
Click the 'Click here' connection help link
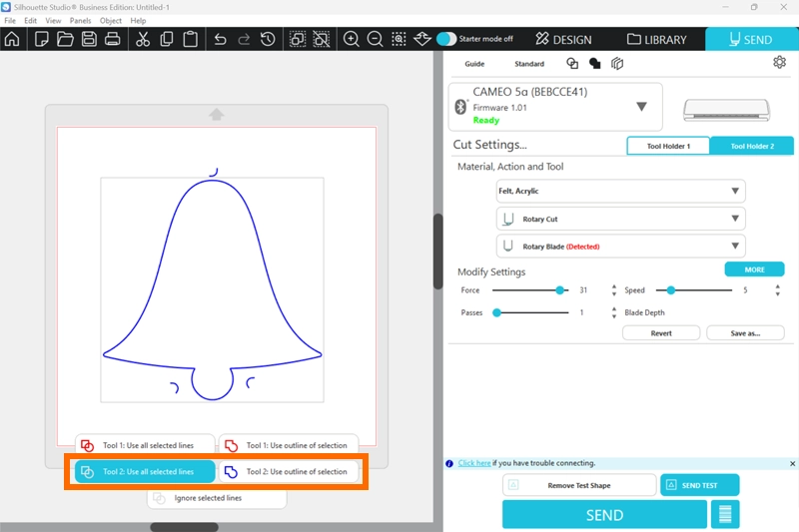(474, 463)
